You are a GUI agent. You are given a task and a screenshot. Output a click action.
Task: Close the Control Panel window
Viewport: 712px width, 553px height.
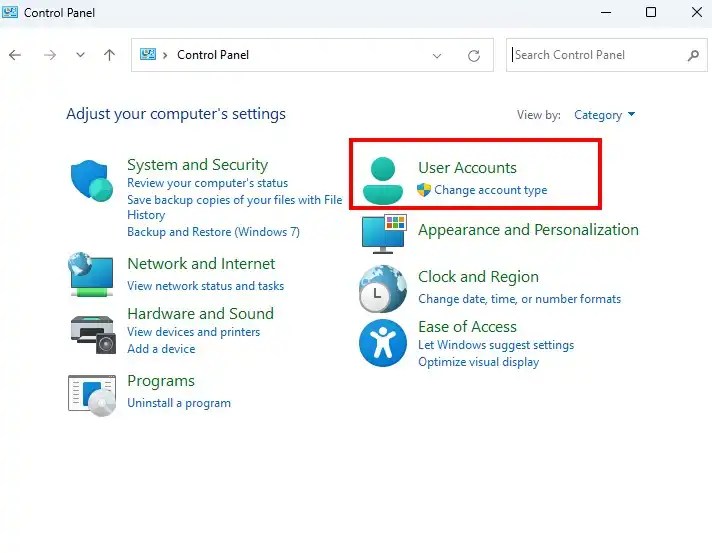pyautogui.click(x=697, y=12)
